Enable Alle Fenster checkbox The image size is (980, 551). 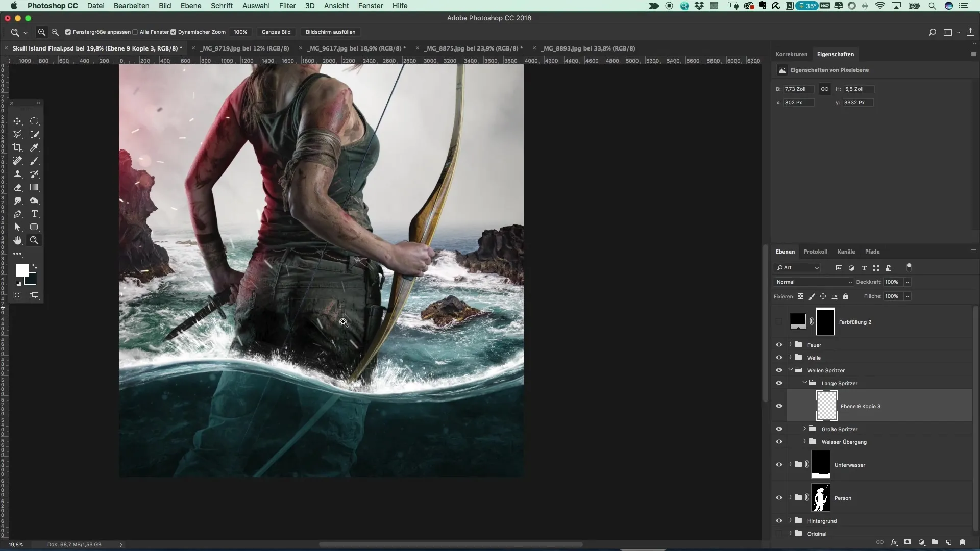pyautogui.click(x=135, y=32)
